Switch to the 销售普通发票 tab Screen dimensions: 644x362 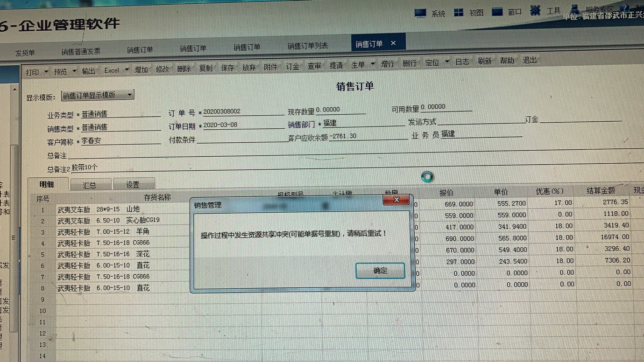tap(81, 51)
